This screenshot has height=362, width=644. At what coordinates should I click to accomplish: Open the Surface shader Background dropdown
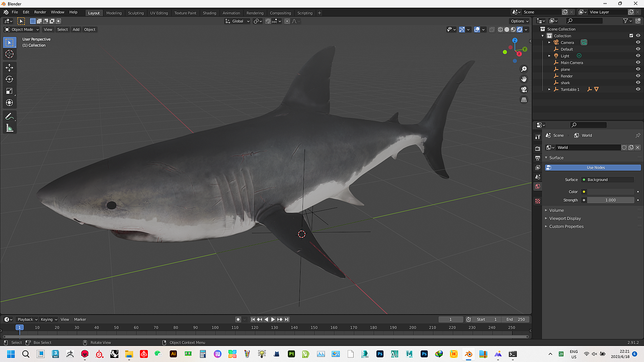click(x=608, y=179)
